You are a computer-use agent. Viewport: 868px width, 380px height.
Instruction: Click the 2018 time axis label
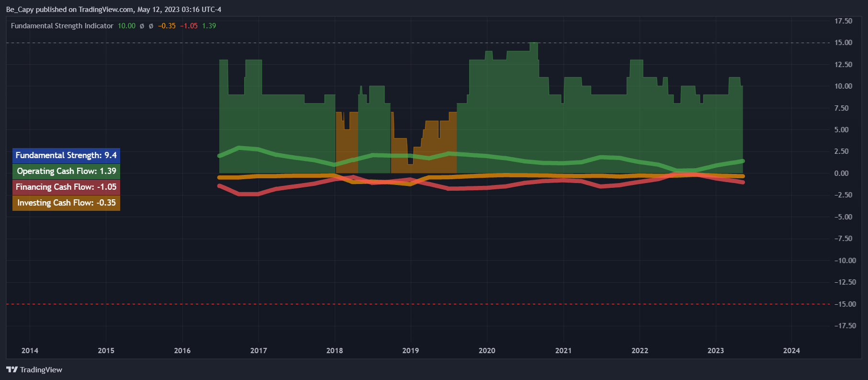(335, 351)
